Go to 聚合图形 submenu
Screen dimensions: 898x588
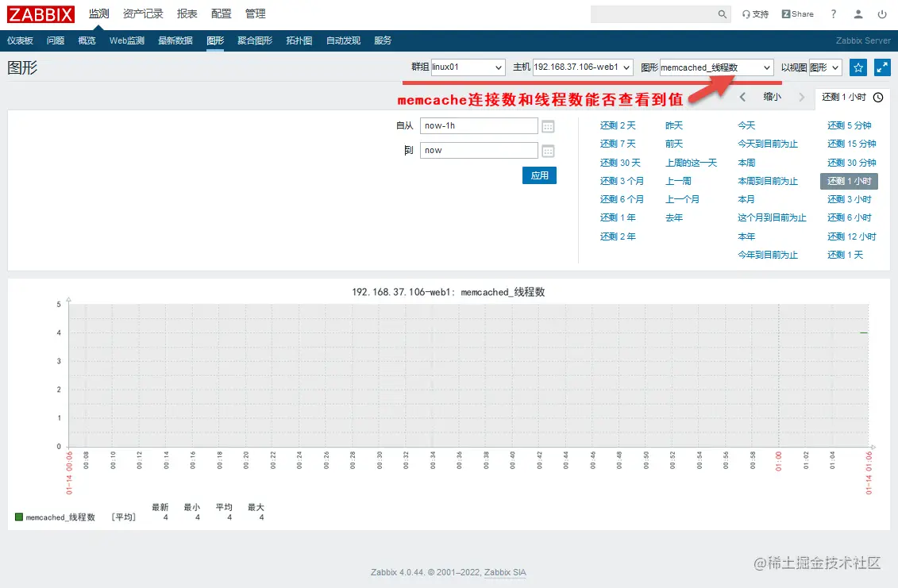tap(255, 40)
